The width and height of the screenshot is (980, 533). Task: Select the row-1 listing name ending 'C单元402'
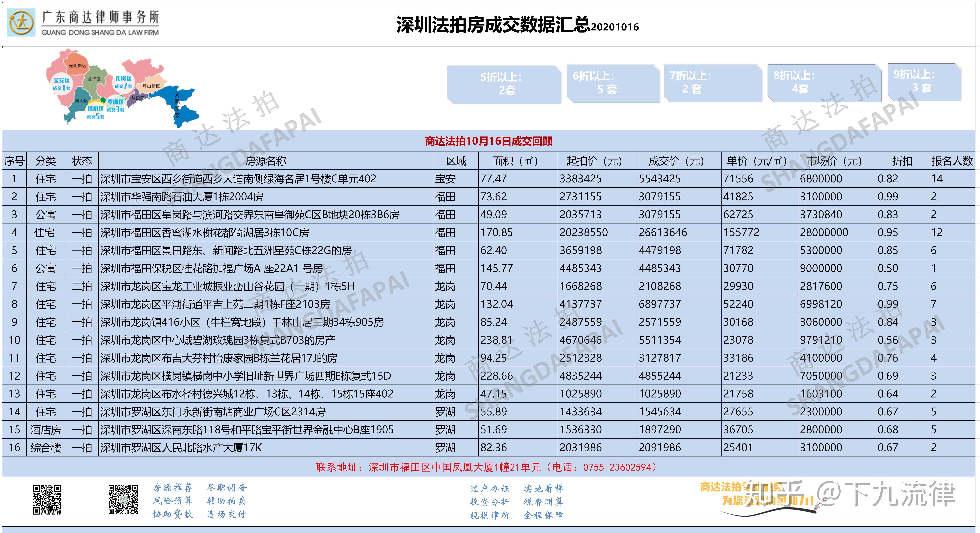coord(238,179)
